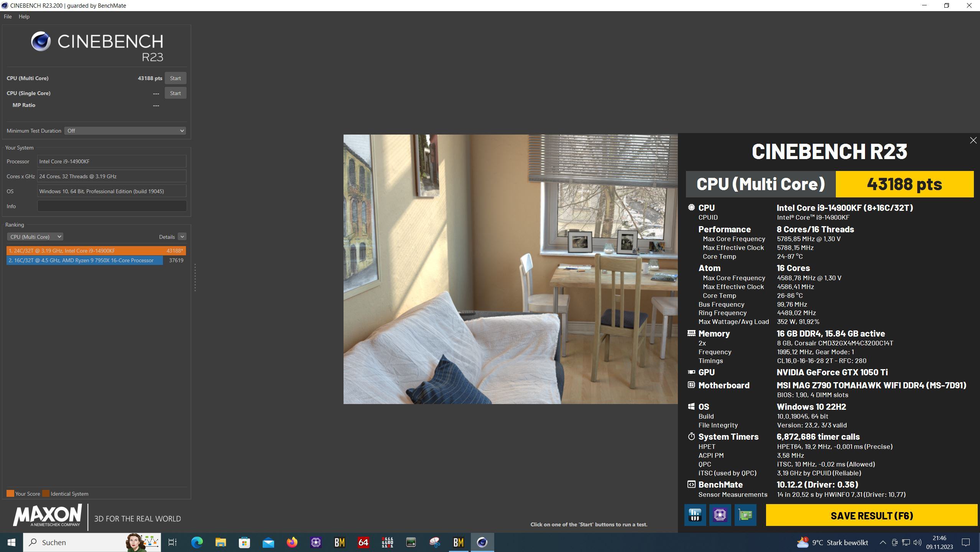
Task: Select the AMD Ryzen 9 7950X ranking entry
Action: point(84,260)
